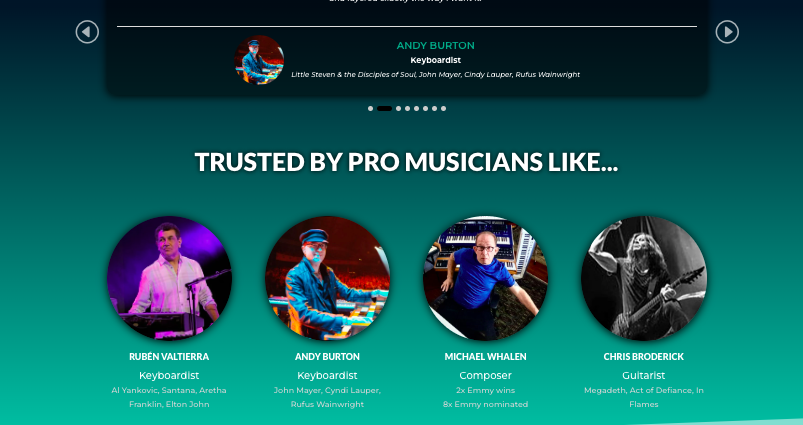This screenshot has height=425, width=803.
Task: Click the Trusted By Pro Musicians heading
Action: click(407, 162)
